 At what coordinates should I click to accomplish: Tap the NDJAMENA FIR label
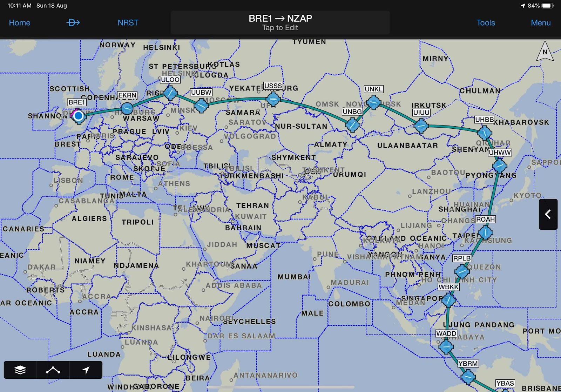point(136,266)
